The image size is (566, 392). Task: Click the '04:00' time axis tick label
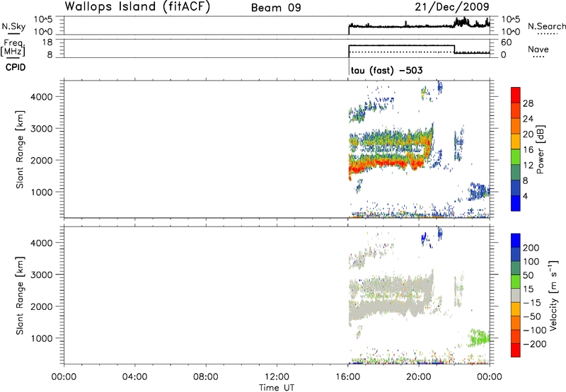coord(135,377)
